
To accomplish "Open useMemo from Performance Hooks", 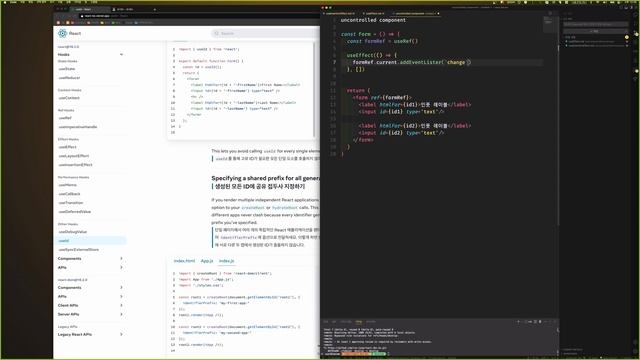I will click(68, 185).
